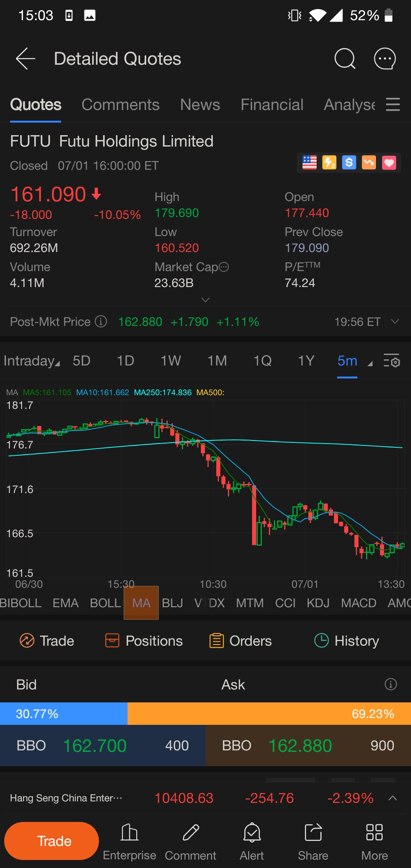Toggle the MTM indicator

pyautogui.click(x=250, y=603)
